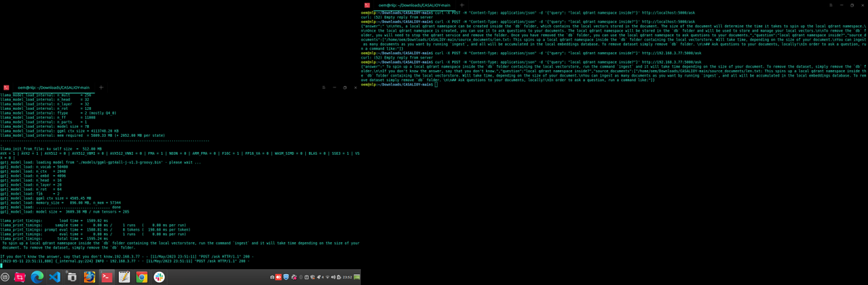
Task: Open the file manager taskbar icon
Action: (x=72, y=277)
